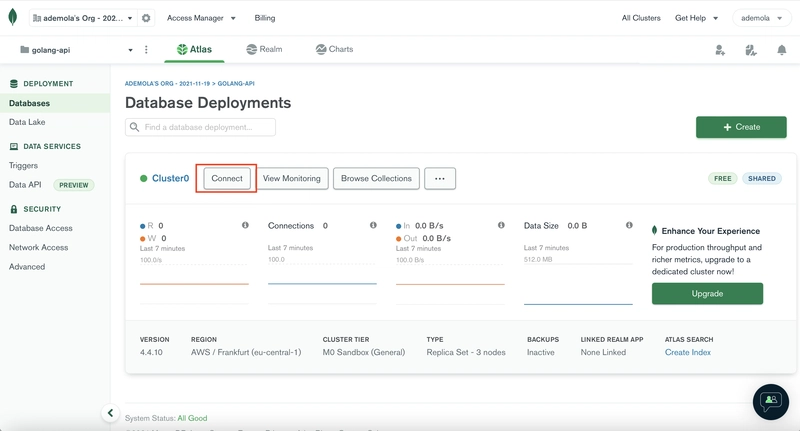Click the MongoDB leaf logo

point(13,17)
